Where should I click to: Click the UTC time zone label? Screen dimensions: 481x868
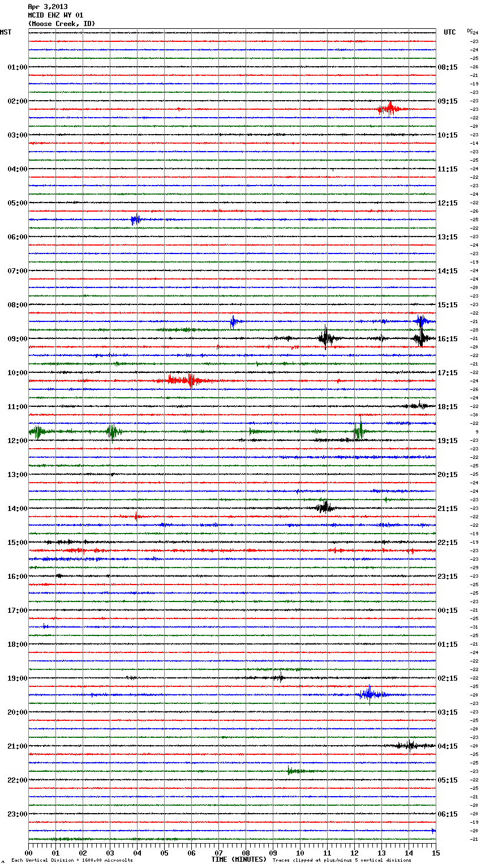(x=449, y=32)
